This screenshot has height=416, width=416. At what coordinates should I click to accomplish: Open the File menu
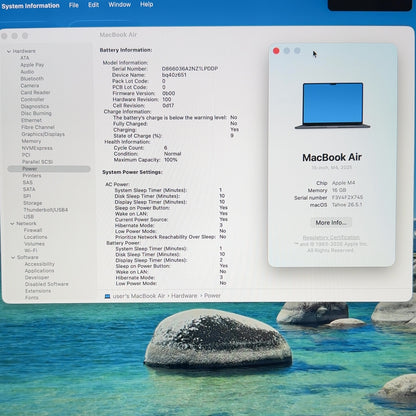tap(74, 5)
